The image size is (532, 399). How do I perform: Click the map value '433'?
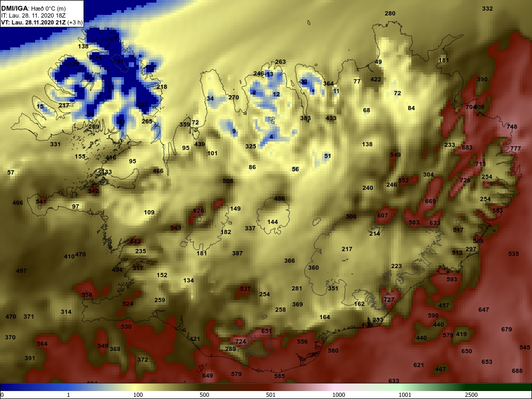[x=331, y=118]
